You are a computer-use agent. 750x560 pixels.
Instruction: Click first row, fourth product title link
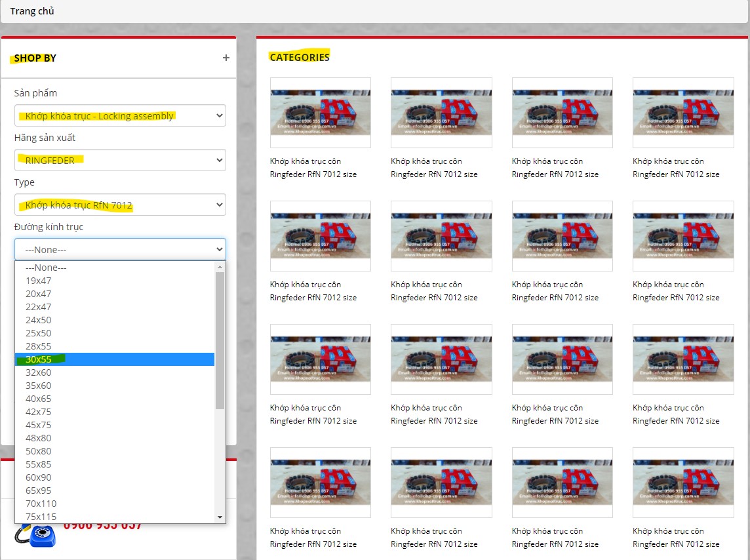[x=676, y=168]
